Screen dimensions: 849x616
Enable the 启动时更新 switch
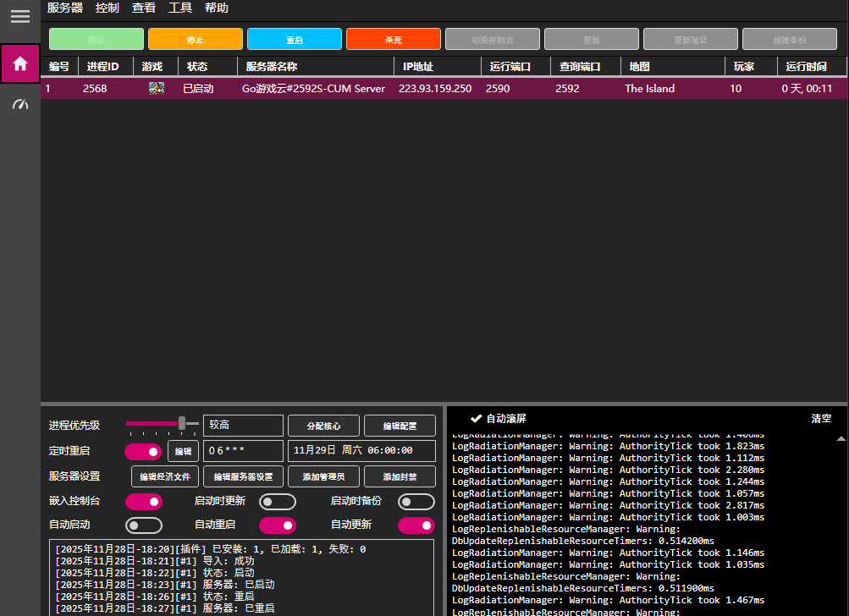[278, 502]
